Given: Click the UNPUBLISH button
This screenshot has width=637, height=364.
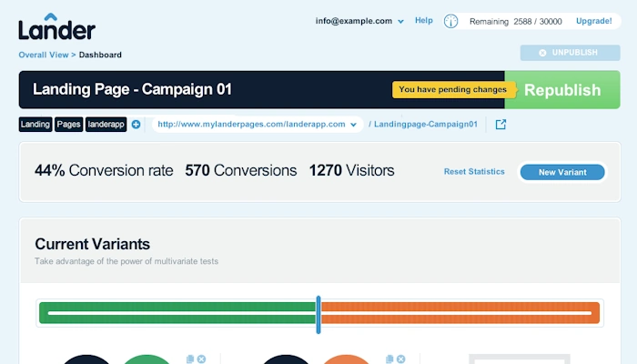Looking at the screenshot, I should click(570, 53).
